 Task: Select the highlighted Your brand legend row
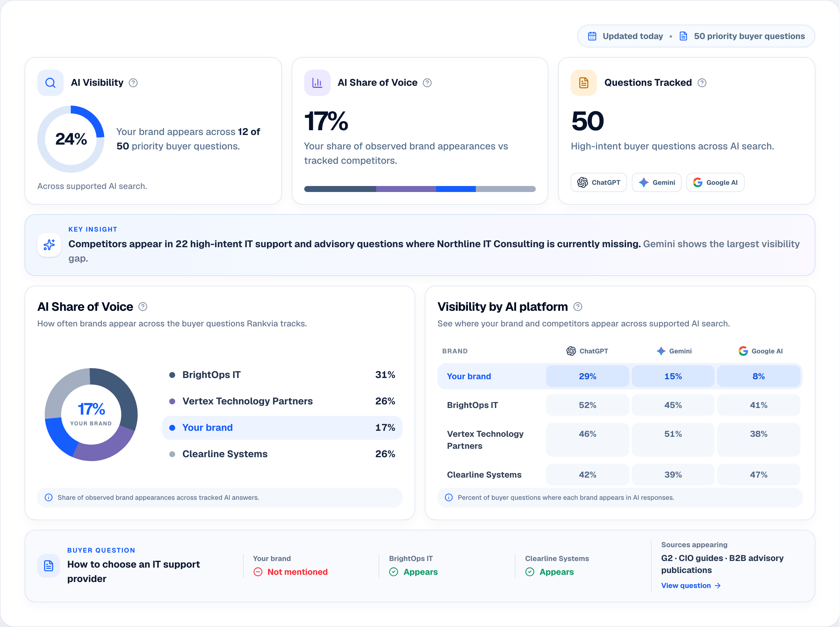282,428
